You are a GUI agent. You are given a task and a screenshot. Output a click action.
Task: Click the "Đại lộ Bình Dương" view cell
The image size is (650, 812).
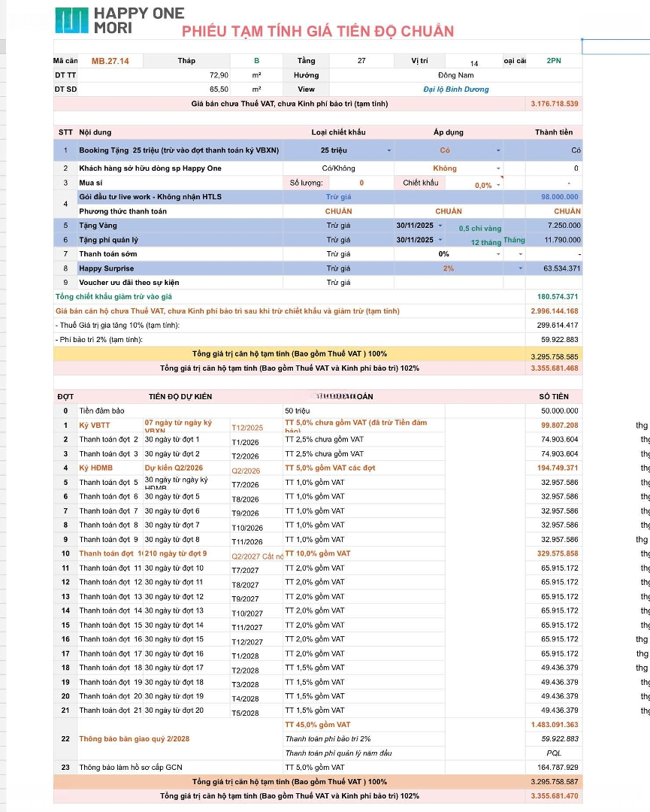[x=455, y=89]
